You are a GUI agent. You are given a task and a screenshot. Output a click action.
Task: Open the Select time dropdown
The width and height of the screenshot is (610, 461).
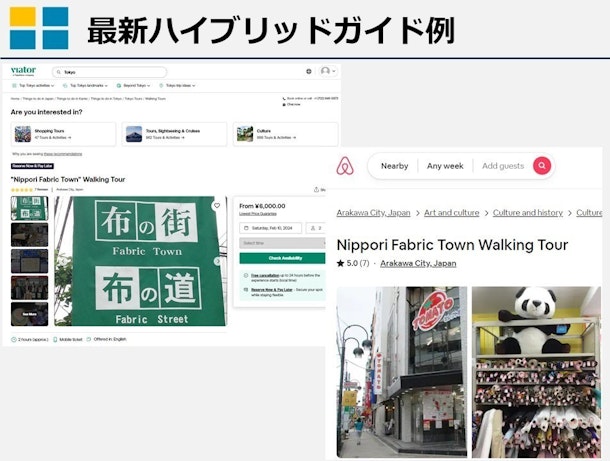point(282,243)
